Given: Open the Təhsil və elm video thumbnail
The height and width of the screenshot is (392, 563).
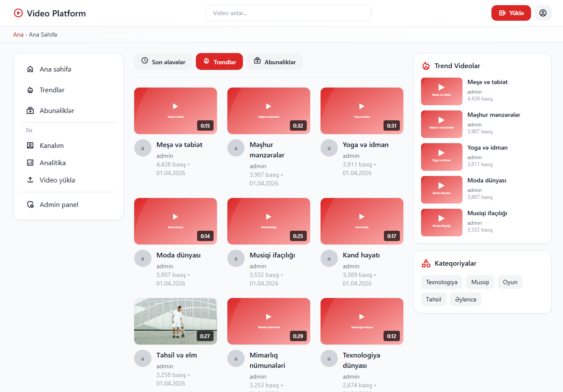Looking at the screenshot, I should coord(175,321).
